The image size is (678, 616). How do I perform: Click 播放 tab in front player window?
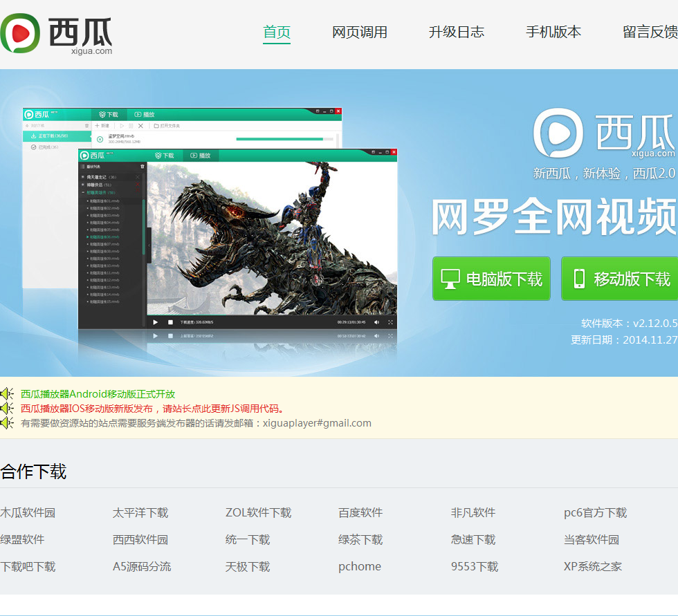[201, 156]
